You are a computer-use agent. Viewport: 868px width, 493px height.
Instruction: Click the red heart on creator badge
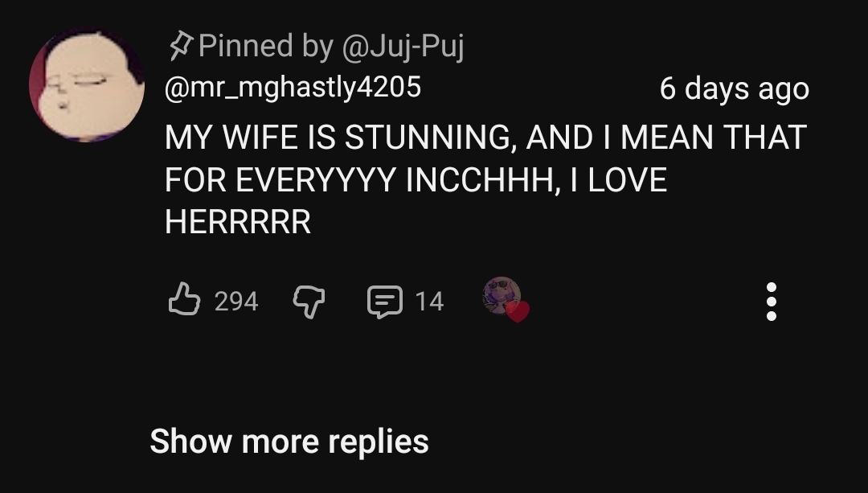[518, 311]
